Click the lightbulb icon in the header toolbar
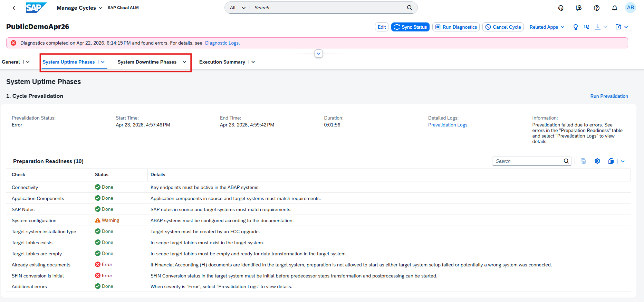644x302 pixels. tap(576, 27)
